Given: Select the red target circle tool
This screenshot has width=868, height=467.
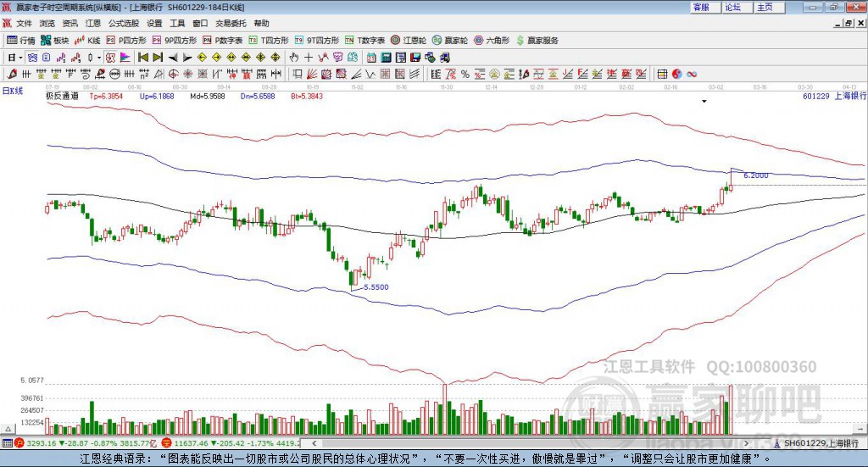Looking at the screenshot, I should click(173, 74).
